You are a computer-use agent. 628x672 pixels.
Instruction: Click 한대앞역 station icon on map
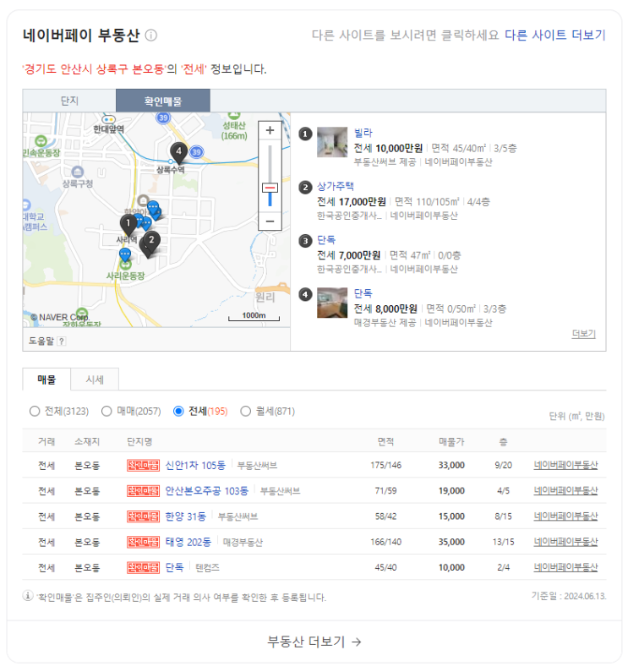click(x=109, y=119)
